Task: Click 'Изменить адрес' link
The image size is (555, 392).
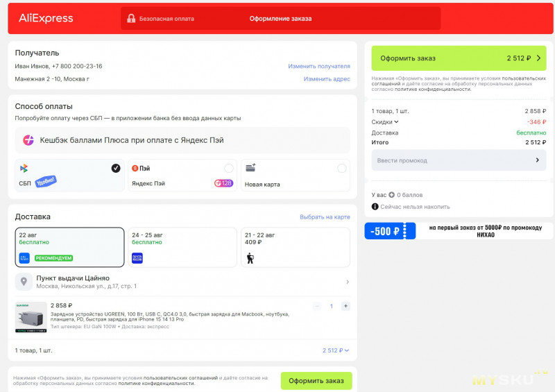Action: (327, 79)
